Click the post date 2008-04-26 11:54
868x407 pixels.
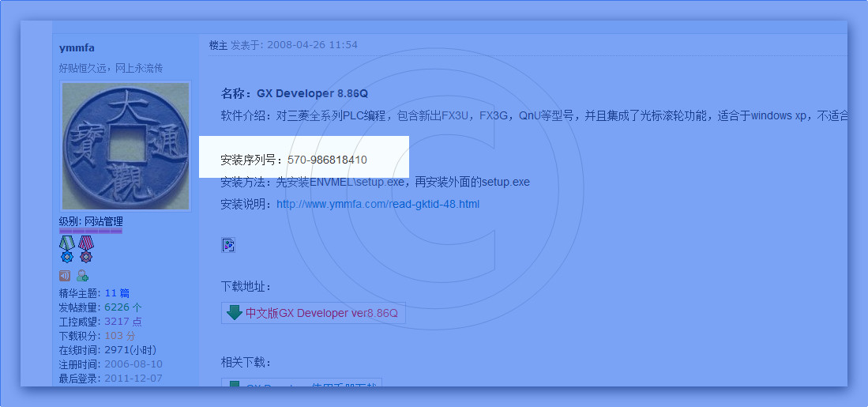point(312,45)
